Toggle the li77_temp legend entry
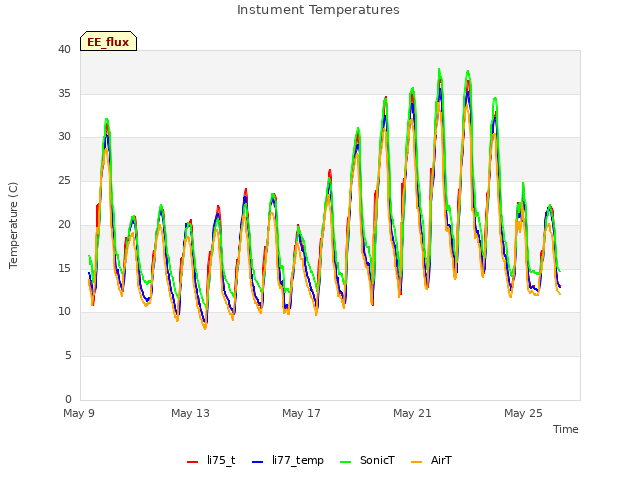The image size is (640, 480). (288, 460)
